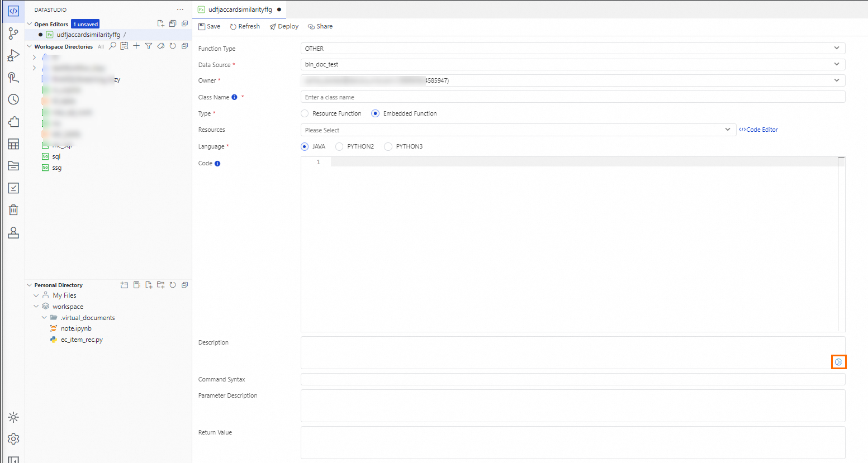Viewport: 868px width, 463px height.
Task: Open the run and debug view
Action: point(13,56)
